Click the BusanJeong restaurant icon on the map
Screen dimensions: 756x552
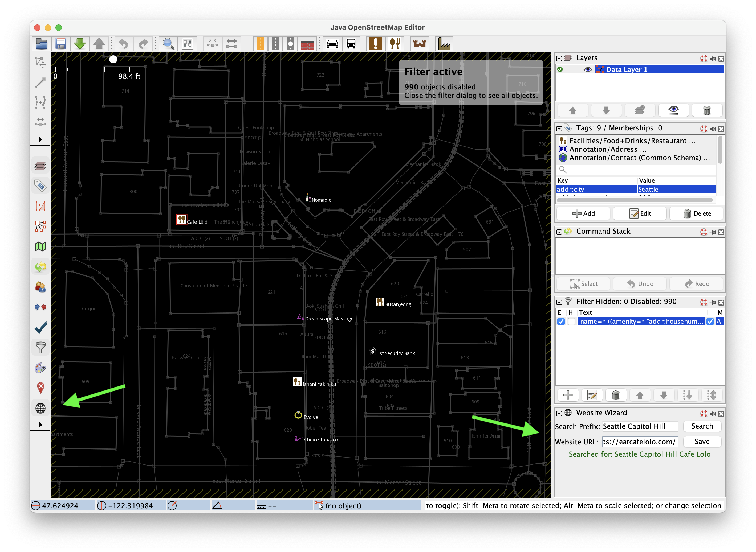click(x=380, y=302)
